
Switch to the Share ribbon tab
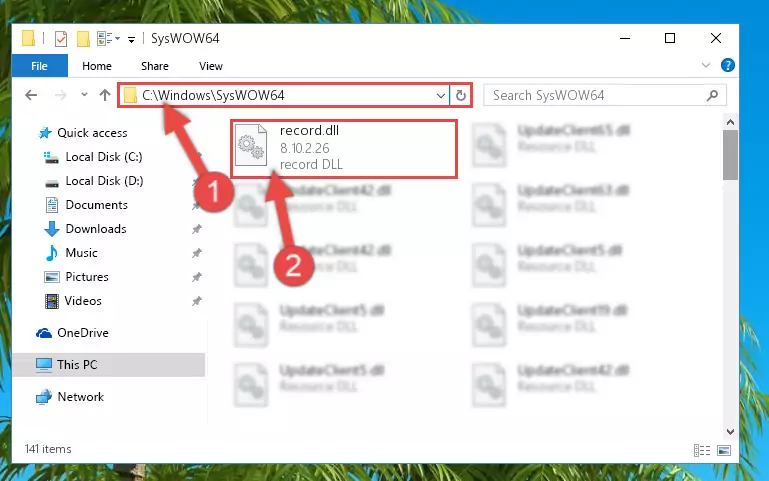coord(154,66)
